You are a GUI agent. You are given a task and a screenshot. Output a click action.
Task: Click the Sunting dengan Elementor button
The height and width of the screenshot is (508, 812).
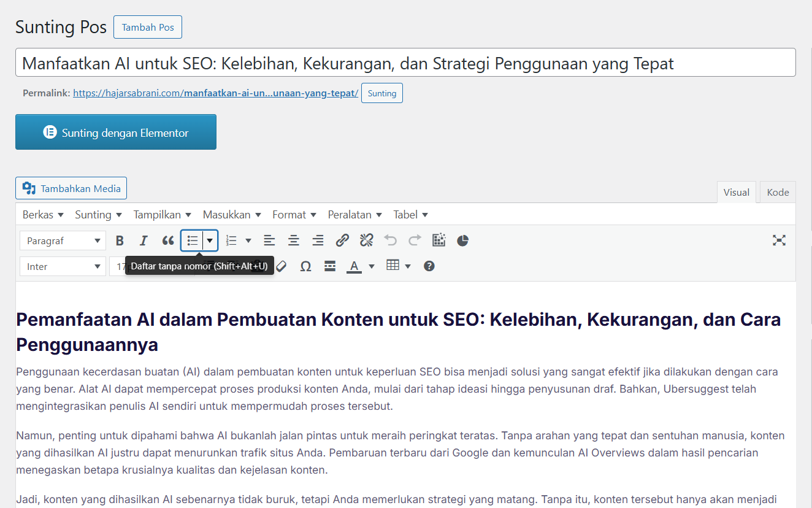116,132
